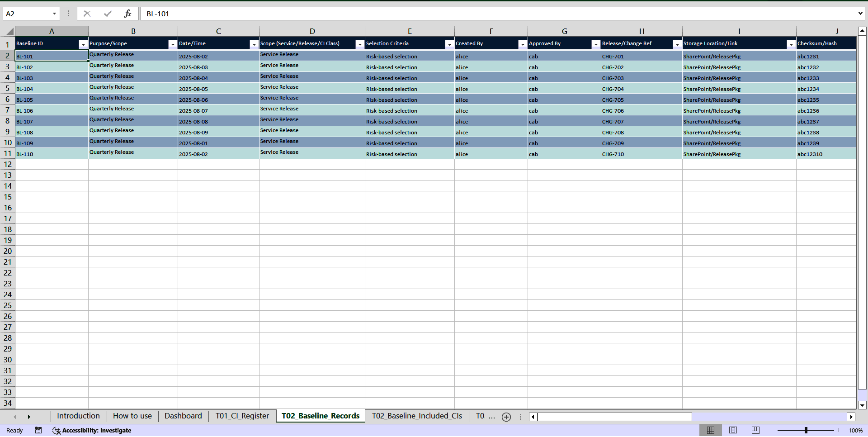Click the formula bar showing BL-101
This screenshot has width=868, height=437.
click(x=497, y=14)
